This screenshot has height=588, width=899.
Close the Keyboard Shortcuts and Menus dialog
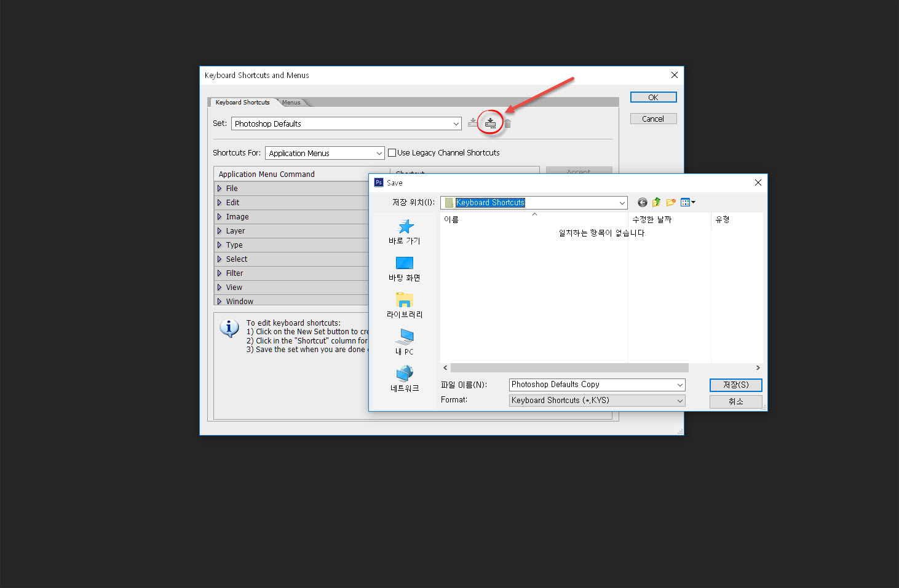(675, 75)
